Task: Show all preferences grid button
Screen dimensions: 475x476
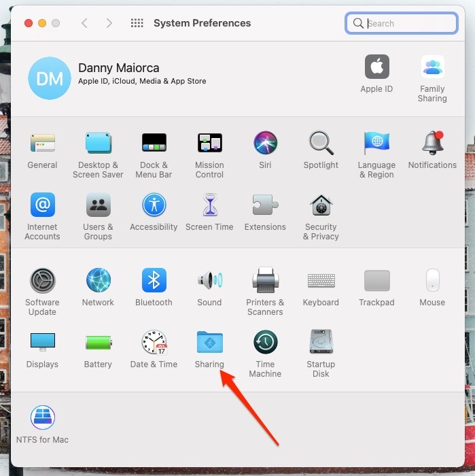Action: pos(137,23)
